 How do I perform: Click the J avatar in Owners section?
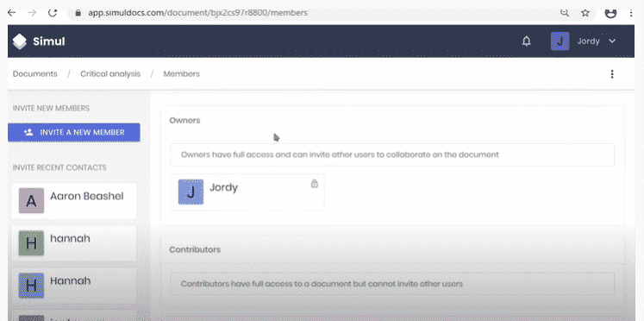191,192
